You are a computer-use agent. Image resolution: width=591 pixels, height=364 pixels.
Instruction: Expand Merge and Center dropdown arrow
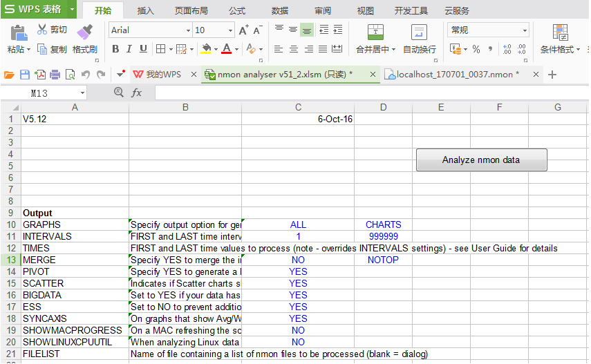coord(394,49)
